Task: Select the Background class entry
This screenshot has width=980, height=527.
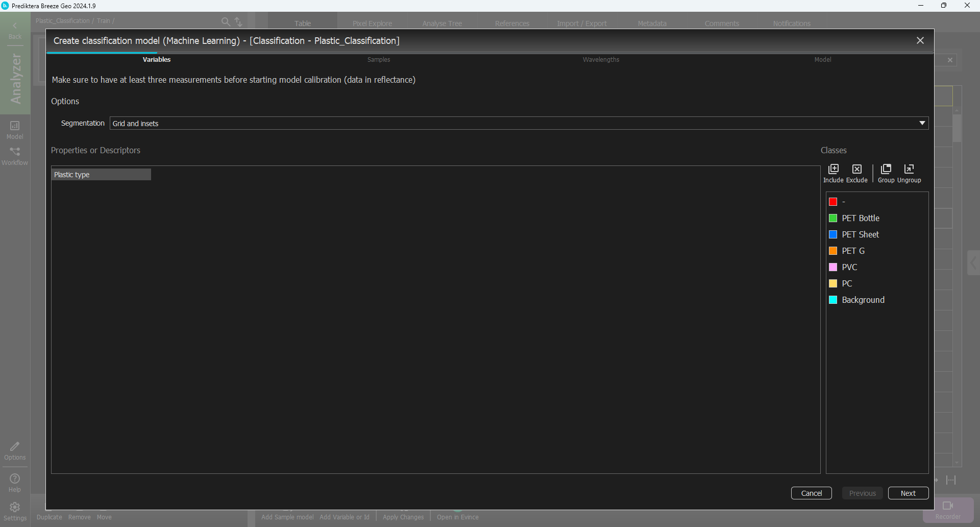Action: (863, 300)
